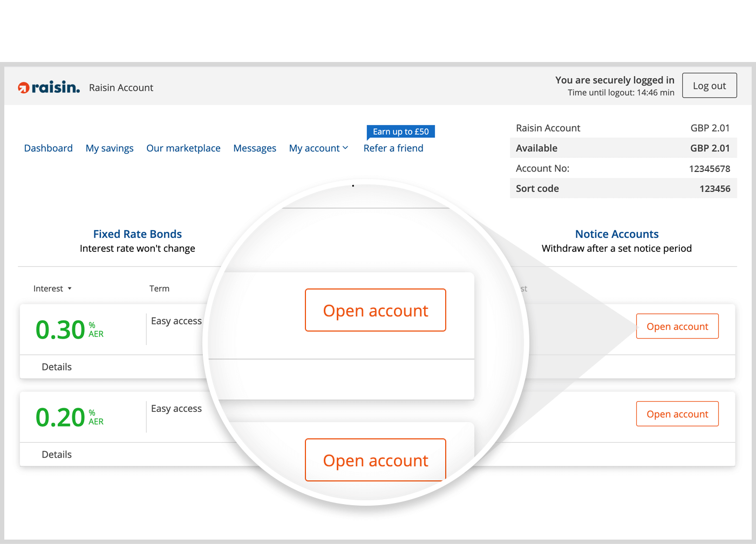Go to the Dashboard page
This screenshot has height=544, width=756.
pos(48,148)
